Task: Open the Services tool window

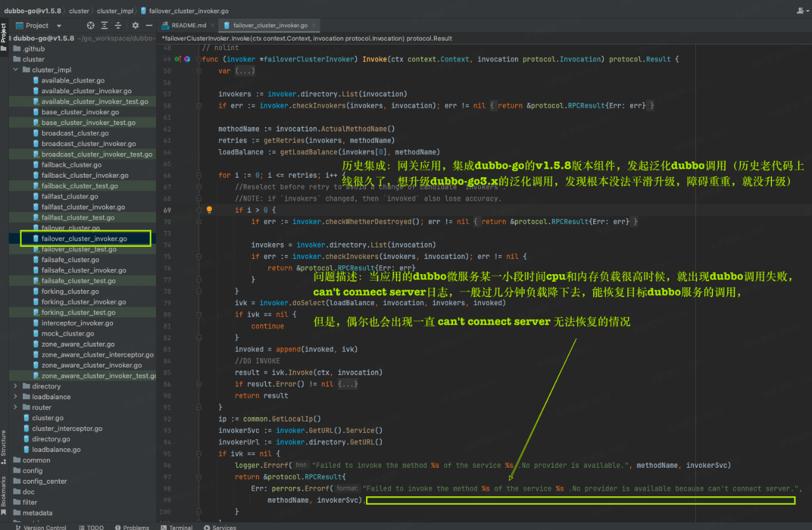Action: point(219,527)
